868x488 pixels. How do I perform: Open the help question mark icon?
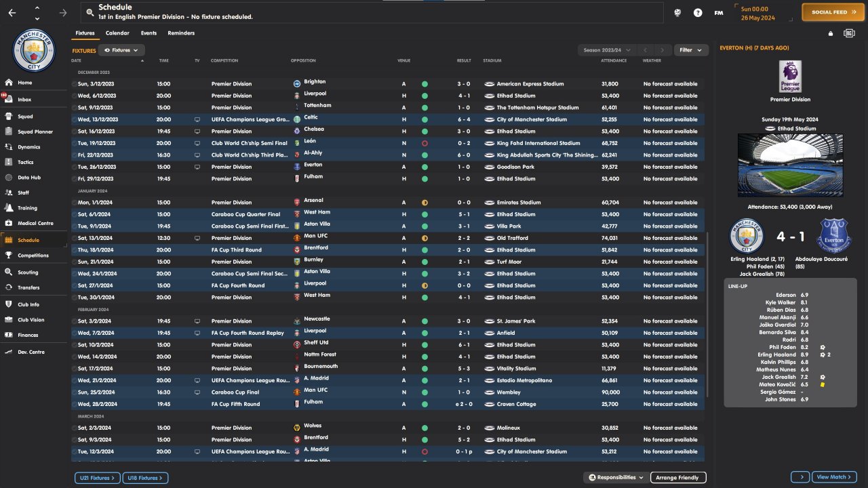point(698,13)
